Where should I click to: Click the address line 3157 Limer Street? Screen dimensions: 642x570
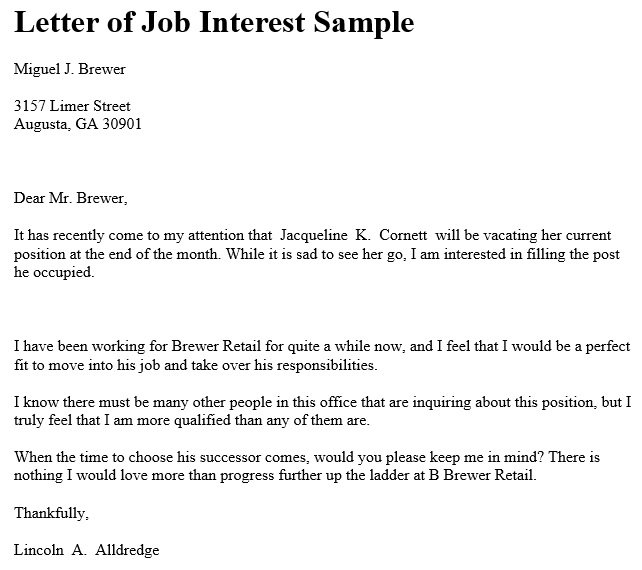72,106
